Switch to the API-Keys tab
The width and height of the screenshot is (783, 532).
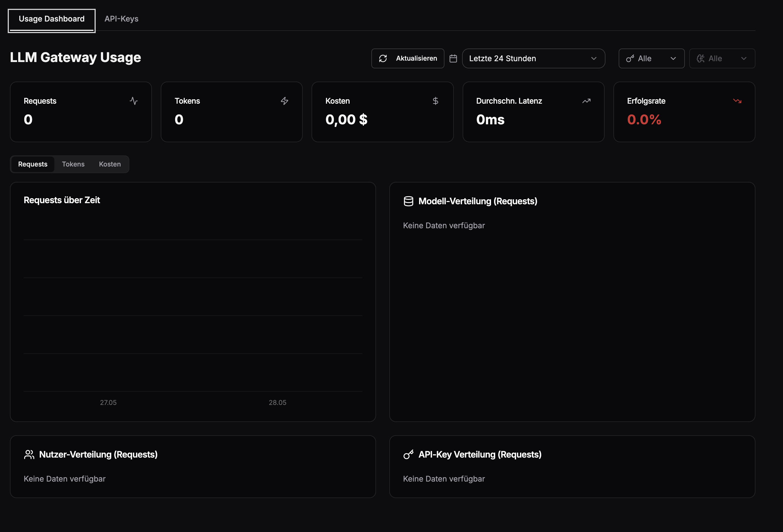pos(121,19)
